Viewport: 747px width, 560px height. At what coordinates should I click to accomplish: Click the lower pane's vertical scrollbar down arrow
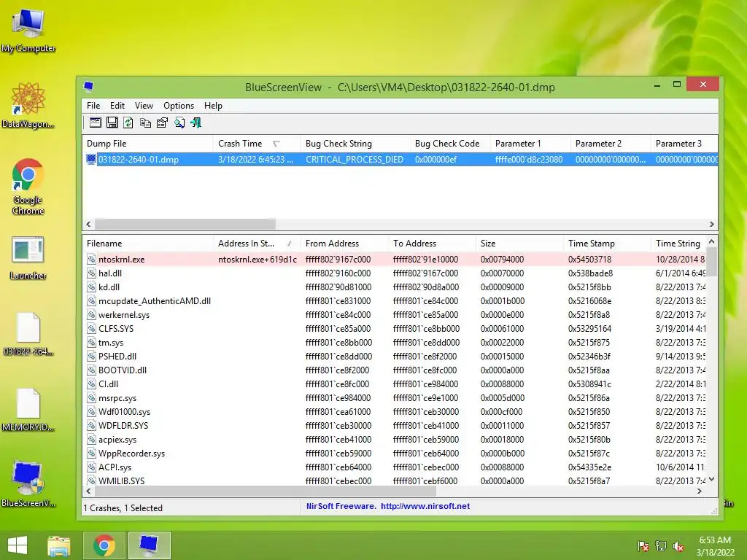[x=712, y=480]
